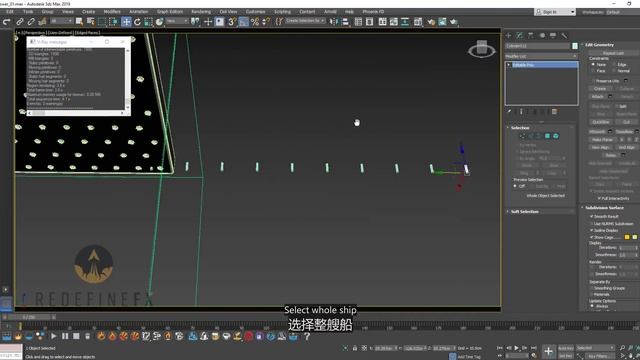Switch to the Create command panel icon
The height and width of the screenshot is (360, 640).
(509, 36)
